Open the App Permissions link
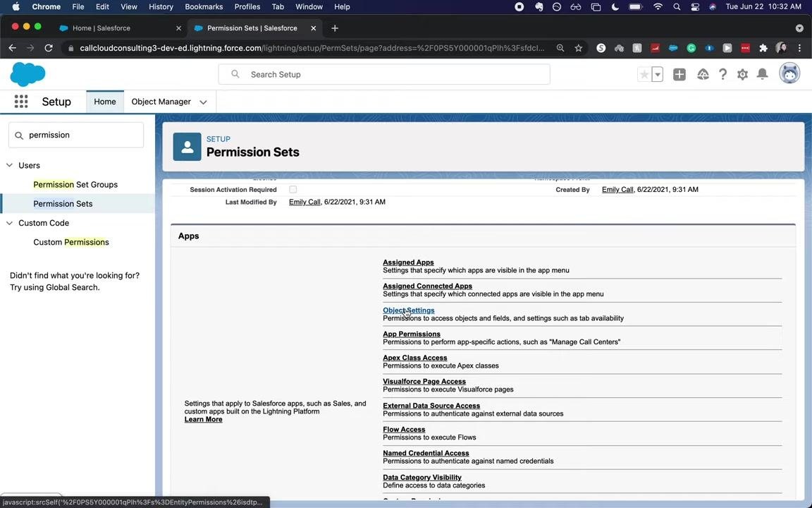 coord(411,334)
